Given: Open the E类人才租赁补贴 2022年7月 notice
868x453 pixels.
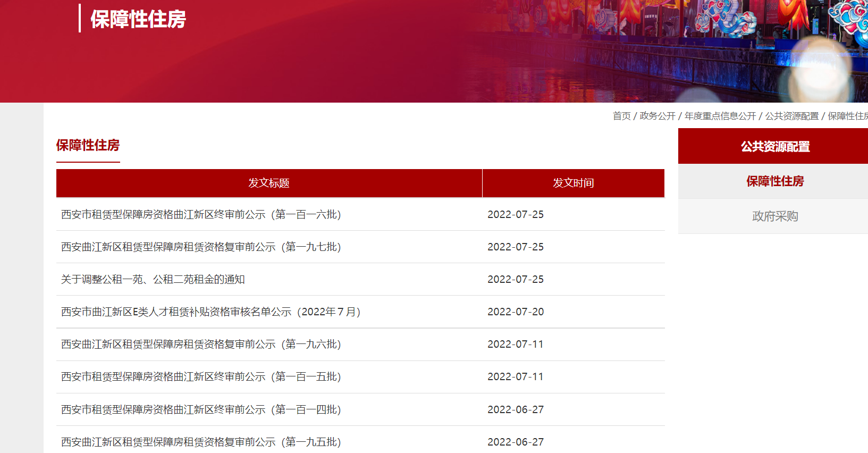Looking at the screenshot, I should (211, 312).
